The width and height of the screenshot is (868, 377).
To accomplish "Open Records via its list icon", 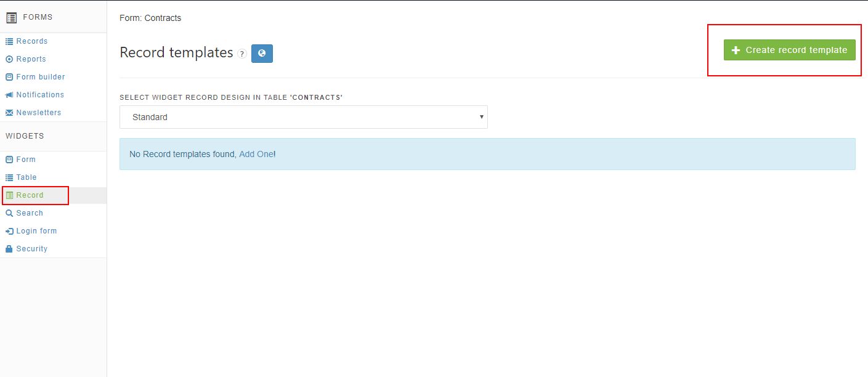I will [9, 41].
